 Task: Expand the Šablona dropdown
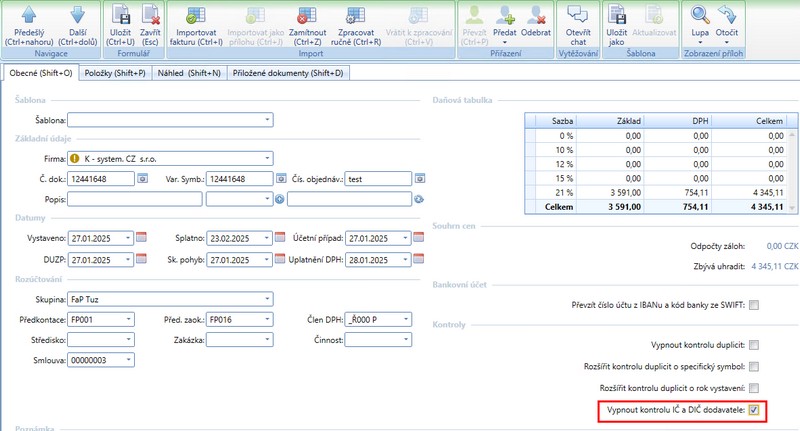click(267, 120)
